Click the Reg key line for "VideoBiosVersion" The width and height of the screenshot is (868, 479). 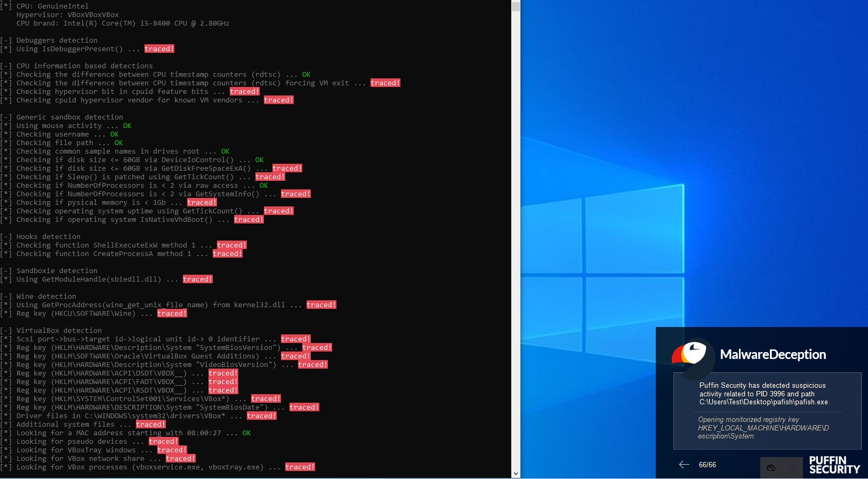[164, 365]
